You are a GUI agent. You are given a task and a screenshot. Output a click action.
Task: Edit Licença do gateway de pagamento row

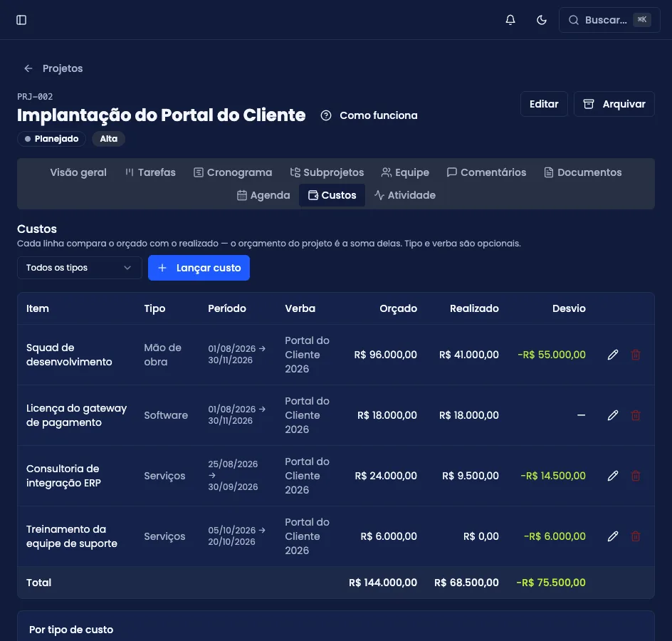pyautogui.click(x=613, y=415)
